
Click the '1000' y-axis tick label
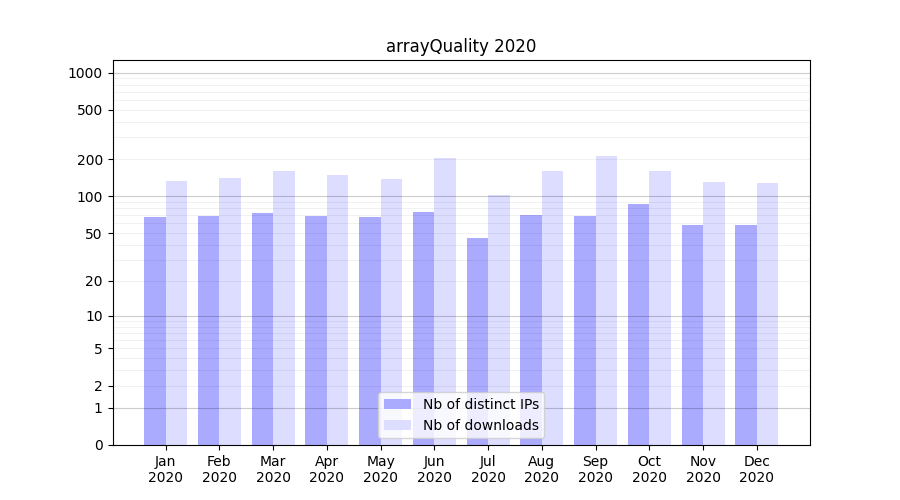pyautogui.click(x=84, y=73)
